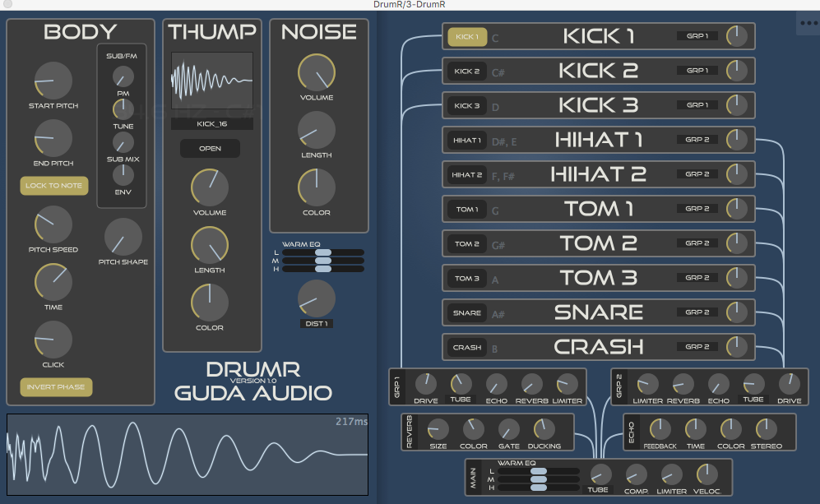Toggle the INVERT PHASE button
This screenshot has height=504, width=820.
click(x=56, y=387)
